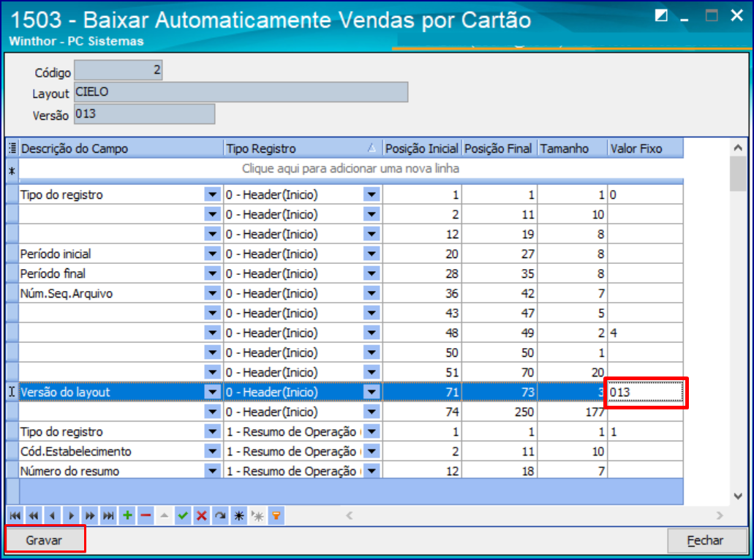Sort by Posição Inicial column header
Image resolution: width=754 pixels, height=560 pixels.
pyautogui.click(x=422, y=148)
